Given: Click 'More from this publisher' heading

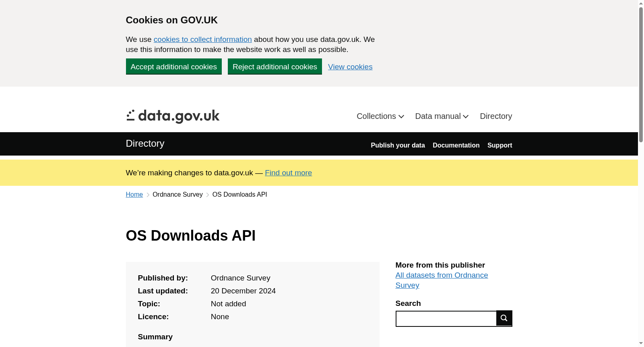Looking at the screenshot, I should pyautogui.click(x=440, y=265).
